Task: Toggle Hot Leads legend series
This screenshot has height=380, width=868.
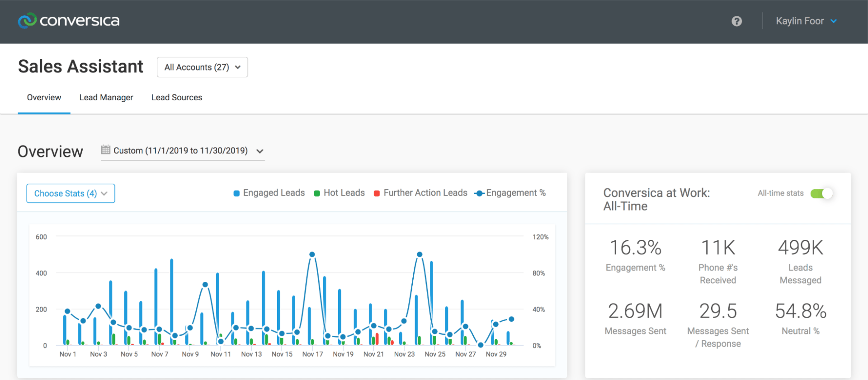Action: click(x=339, y=193)
